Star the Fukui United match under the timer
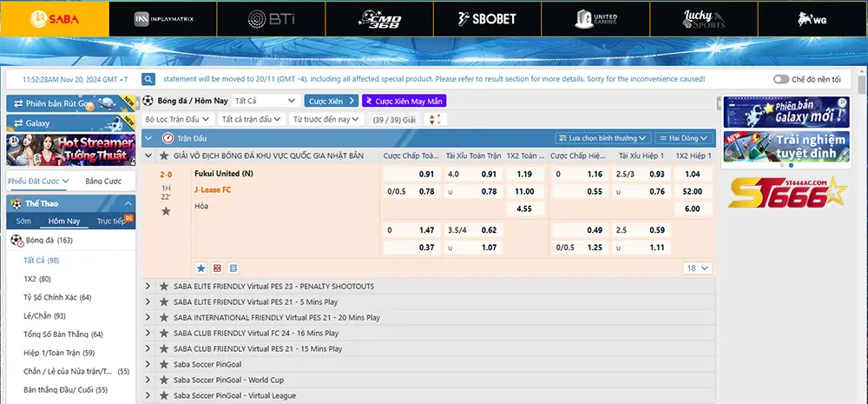This screenshot has width=868, height=404. 166,211
